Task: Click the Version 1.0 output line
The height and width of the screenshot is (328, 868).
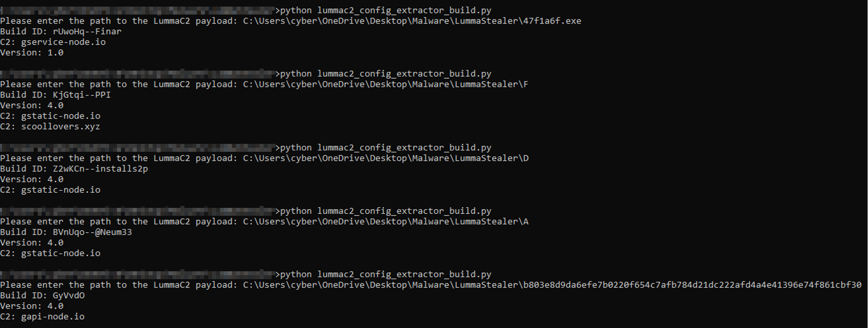Action: tap(32, 53)
